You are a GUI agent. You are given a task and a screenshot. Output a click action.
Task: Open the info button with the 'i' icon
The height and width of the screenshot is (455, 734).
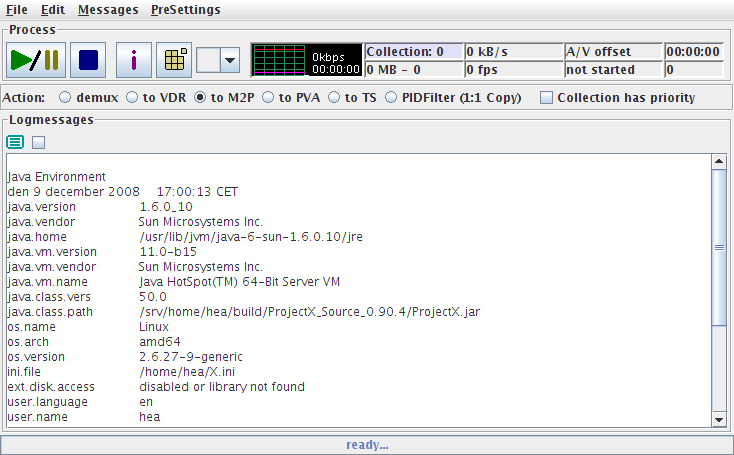pyautogui.click(x=134, y=60)
